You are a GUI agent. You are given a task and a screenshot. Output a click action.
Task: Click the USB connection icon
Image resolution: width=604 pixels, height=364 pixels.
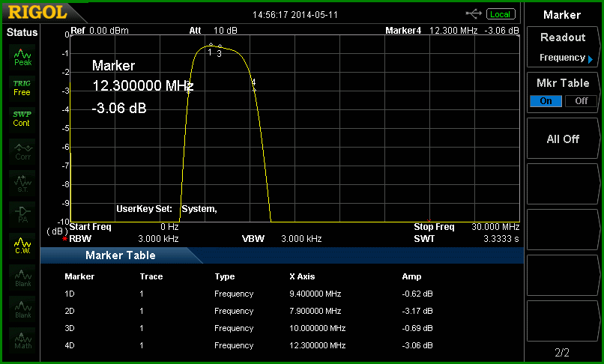point(474,14)
